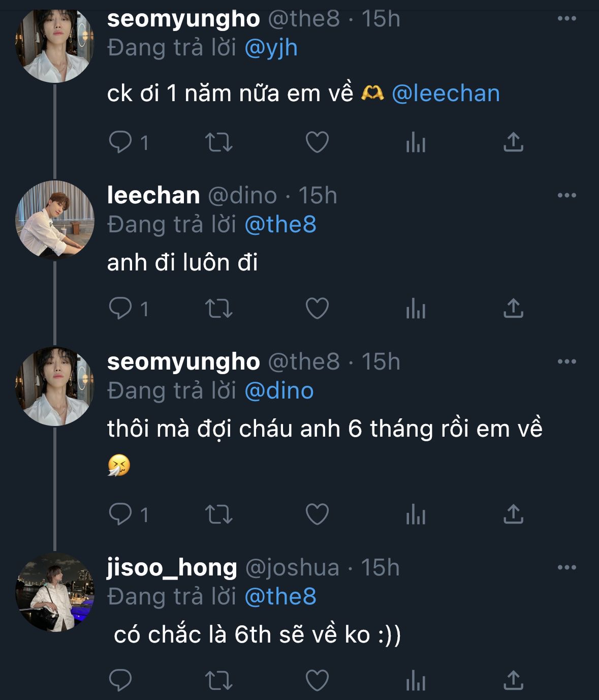Like jisoo_hong's "có chắc là 6th" tweet
Viewport: 599px width, 700px height.
(317, 680)
